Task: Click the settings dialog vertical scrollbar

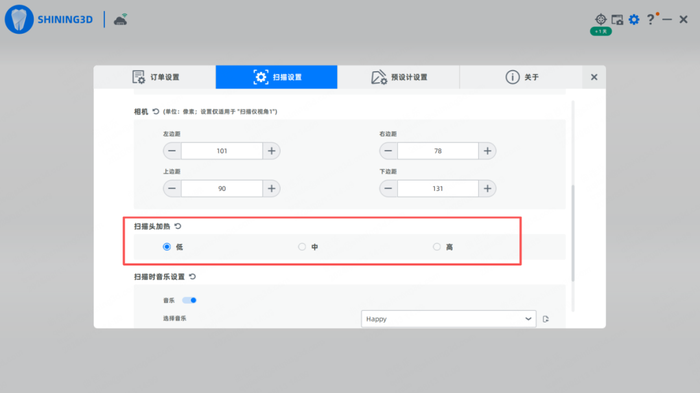Action: point(573,233)
